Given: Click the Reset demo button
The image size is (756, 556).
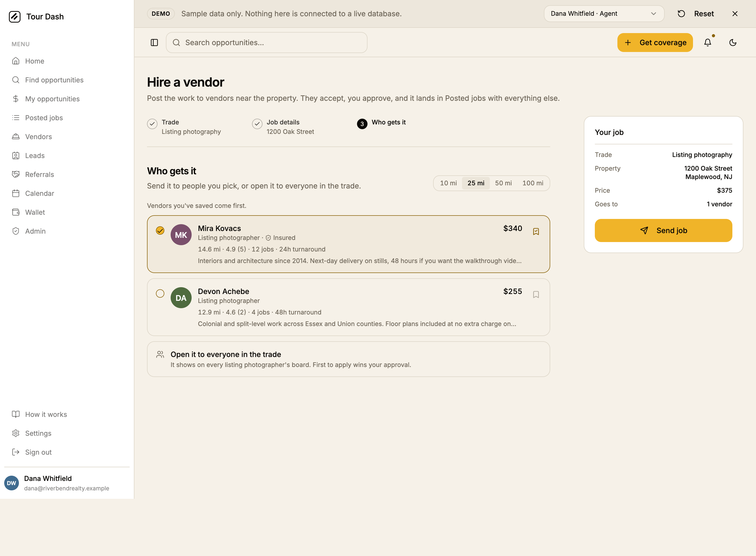Looking at the screenshot, I should click(x=696, y=14).
